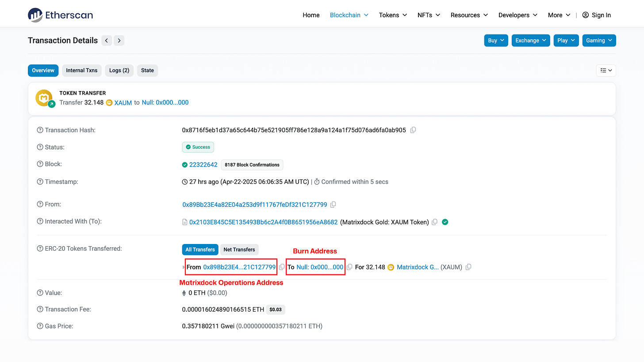The width and height of the screenshot is (644, 362).
Task: Open Null: 0x000...000 in transfers row
Action: tap(320, 267)
